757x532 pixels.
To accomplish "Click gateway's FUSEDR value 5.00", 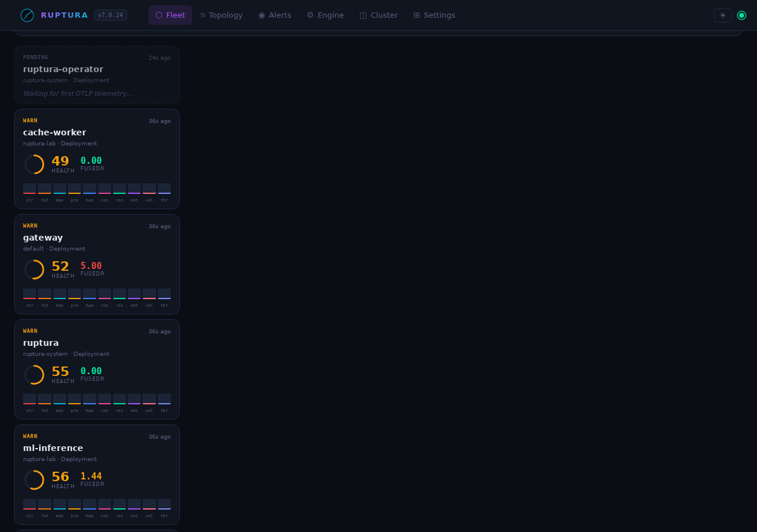I will 91,266.
